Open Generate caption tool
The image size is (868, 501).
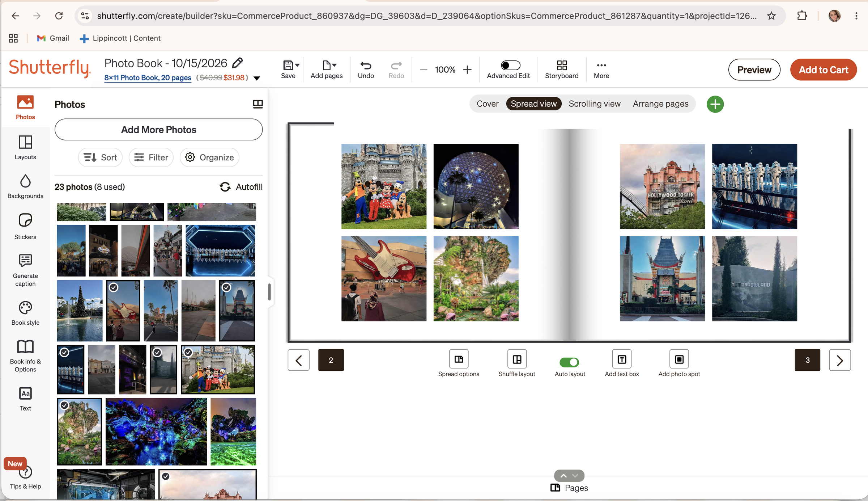click(x=25, y=270)
